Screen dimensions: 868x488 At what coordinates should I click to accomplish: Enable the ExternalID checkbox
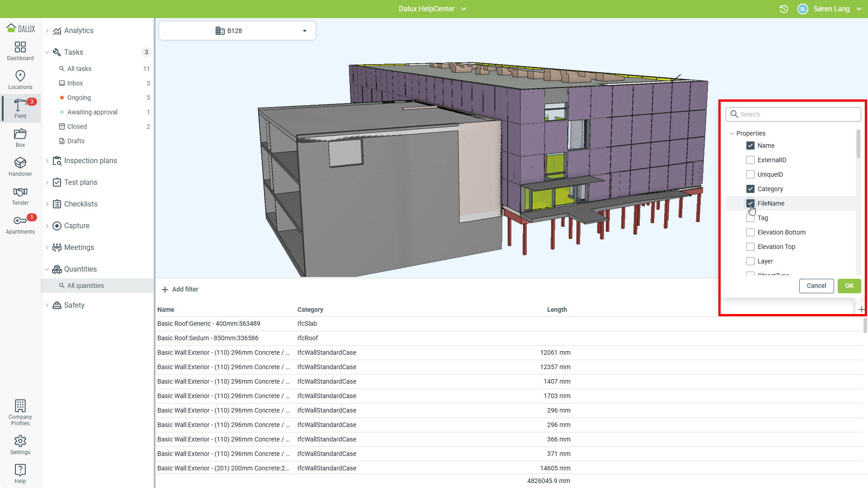pos(750,160)
